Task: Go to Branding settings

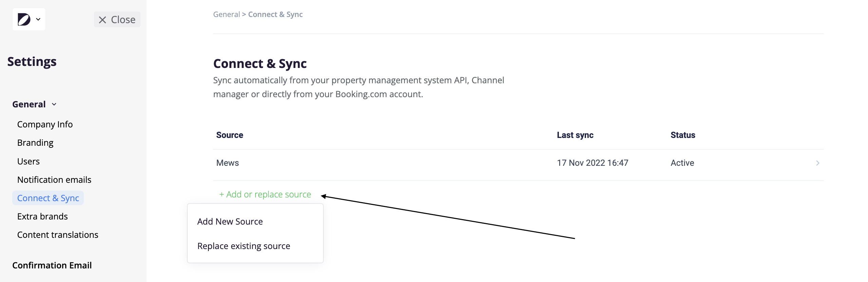Action: click(x=35, y=143)
